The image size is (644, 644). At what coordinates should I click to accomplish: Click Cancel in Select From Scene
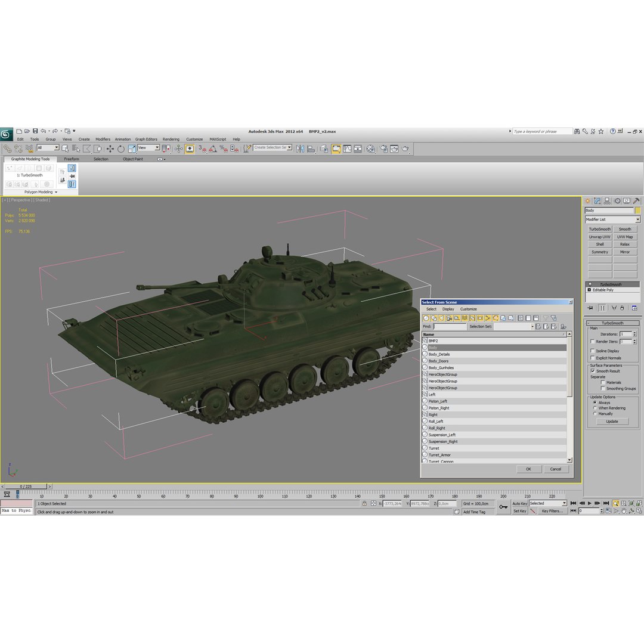556,469
